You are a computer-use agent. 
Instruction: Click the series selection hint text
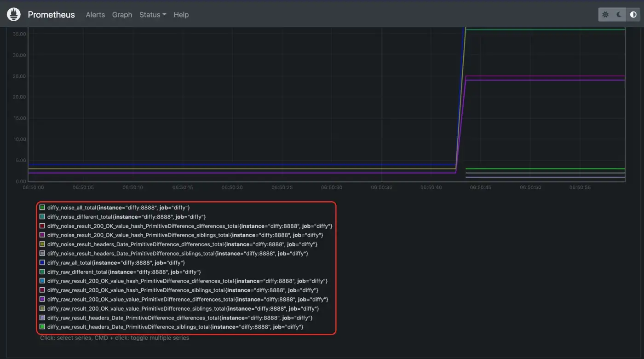[115, 338]
